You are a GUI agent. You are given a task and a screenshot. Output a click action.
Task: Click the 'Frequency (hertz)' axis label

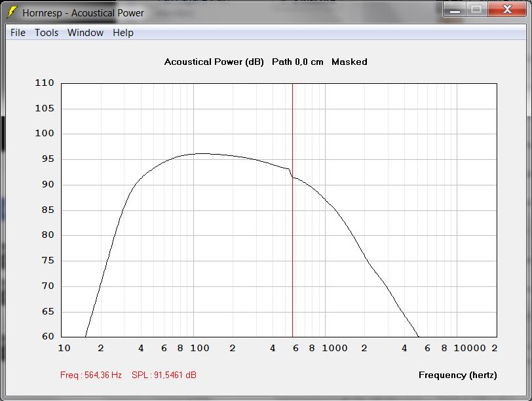[458, 375]
